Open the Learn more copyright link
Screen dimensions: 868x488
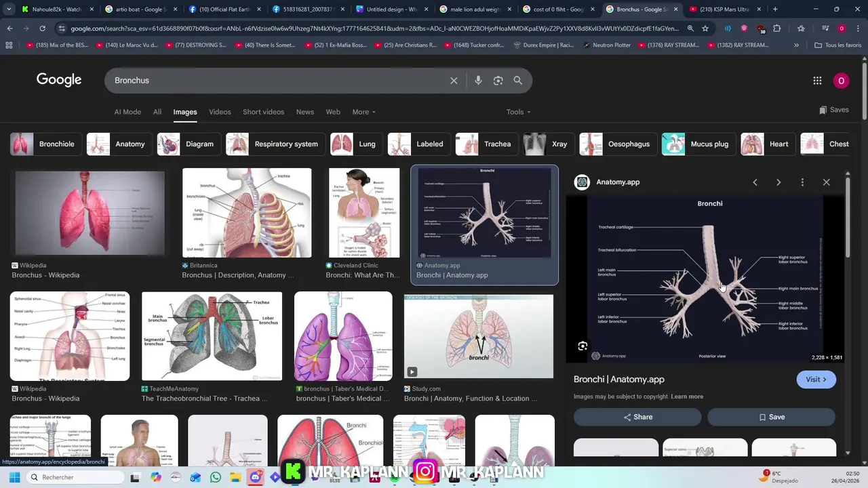tap(687, 396)
